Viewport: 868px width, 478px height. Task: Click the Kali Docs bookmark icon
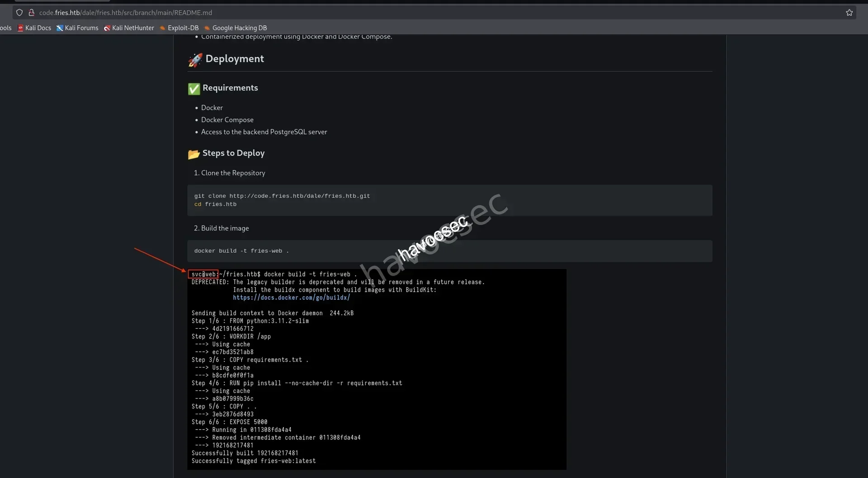(21, 28)
